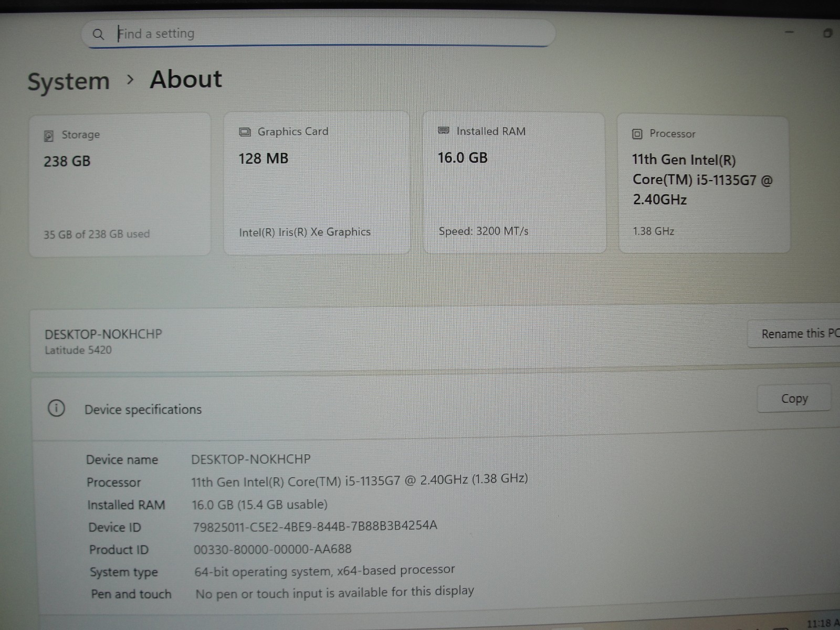Click the About page title

tap(186, 80)
